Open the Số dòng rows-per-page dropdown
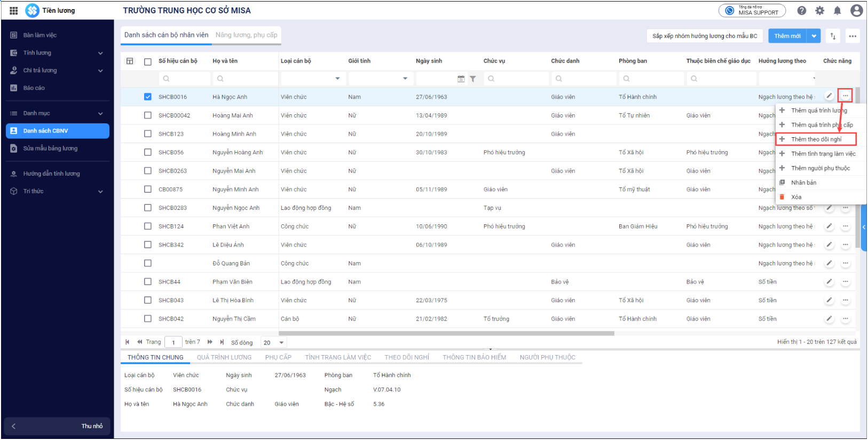 pyautogui.click(x=274, y=342)
